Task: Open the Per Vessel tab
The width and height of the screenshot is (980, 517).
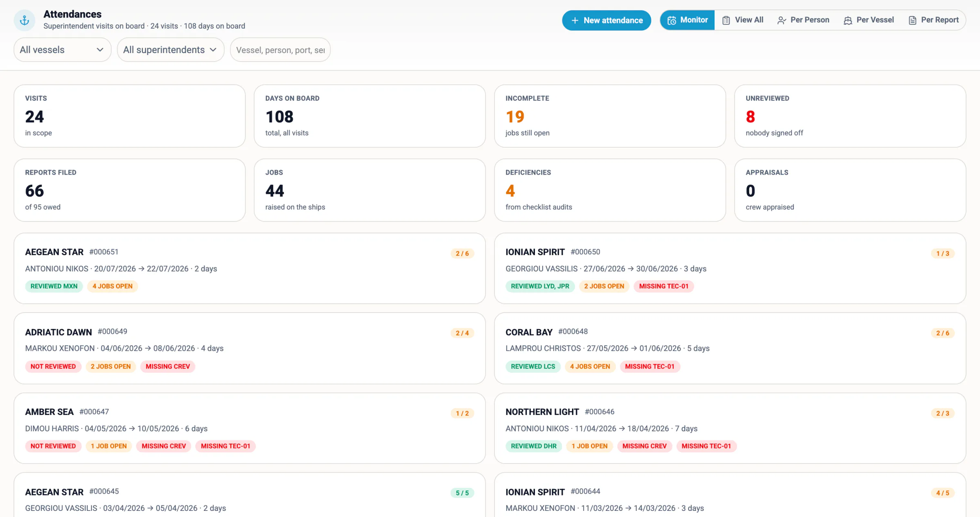Action: (x=869, y=20)
